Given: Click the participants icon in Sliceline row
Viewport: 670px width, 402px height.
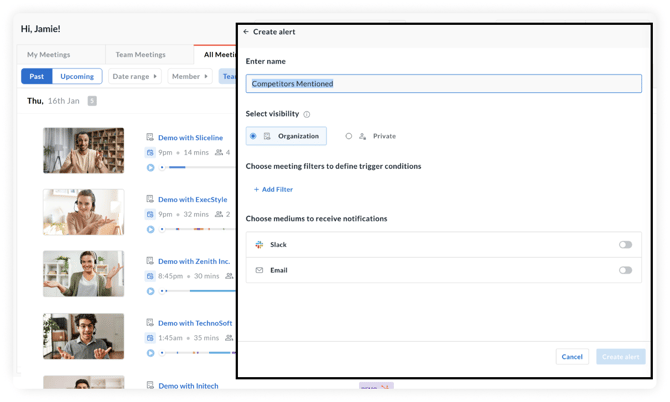Looking at the screenshot, I should click(219, 153).
